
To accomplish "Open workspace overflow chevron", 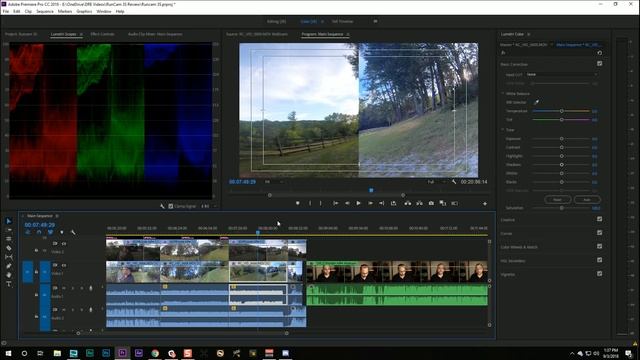I will pos(375,21).
